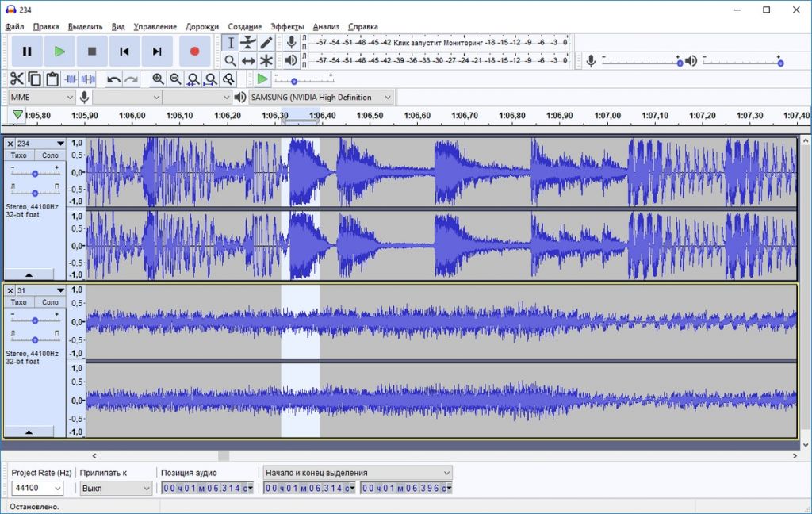Viewport: 812px width, 514px height.
Task: Open the Project Rate 44100 dropdown
Action: [37, 489]
